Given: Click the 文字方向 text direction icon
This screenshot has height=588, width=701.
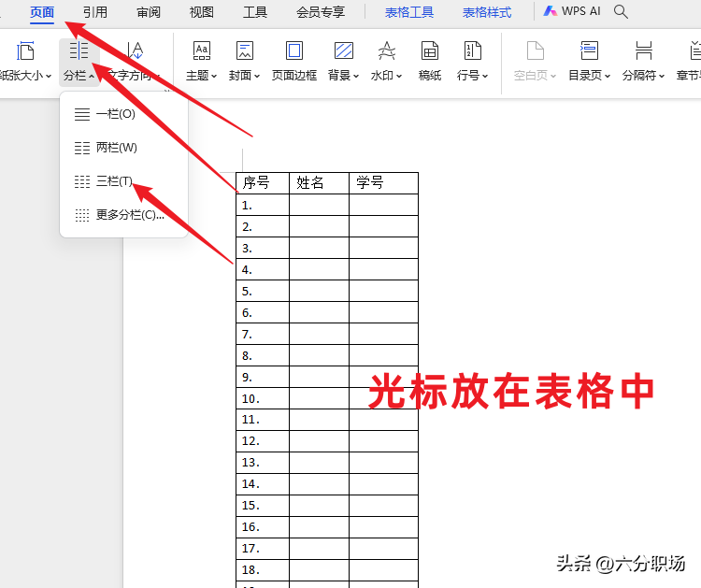Looking at the screenshot, I should coord(135,50).
